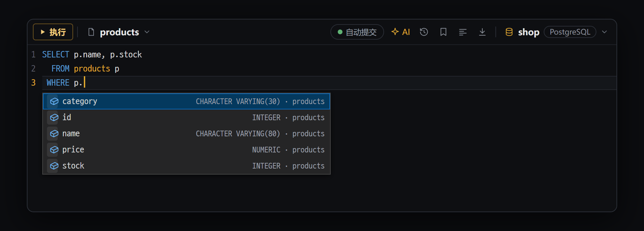Open the AI sparkle assistant

tap(401, 32)
